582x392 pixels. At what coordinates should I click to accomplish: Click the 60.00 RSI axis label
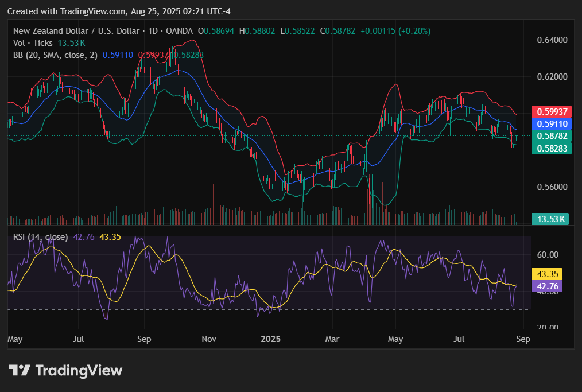click(x=548, y=255)
